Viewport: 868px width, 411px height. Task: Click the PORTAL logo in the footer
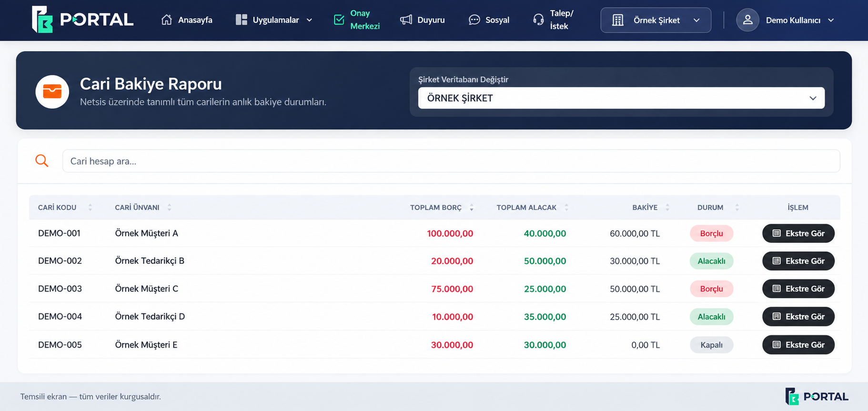pyautogui.click(x=817, y=396)
